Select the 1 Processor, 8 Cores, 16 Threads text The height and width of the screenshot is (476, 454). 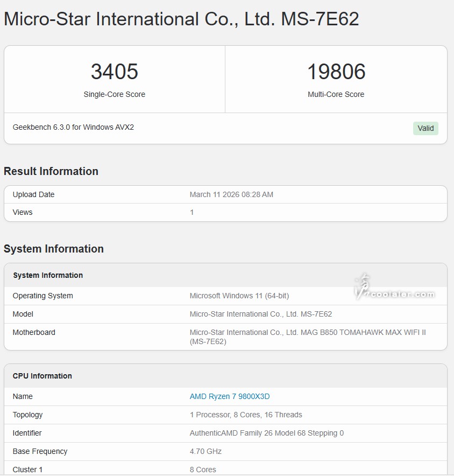pos(246,415)
